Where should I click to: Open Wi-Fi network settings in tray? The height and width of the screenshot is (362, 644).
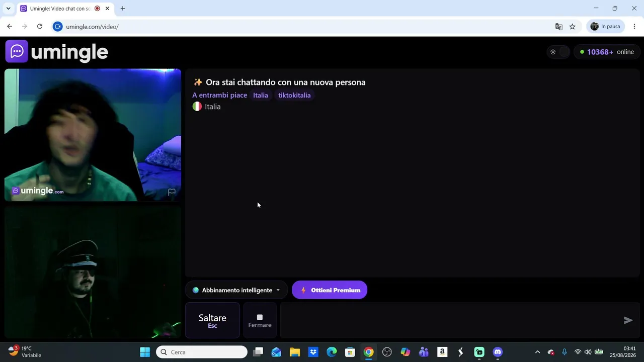(578, 352)
